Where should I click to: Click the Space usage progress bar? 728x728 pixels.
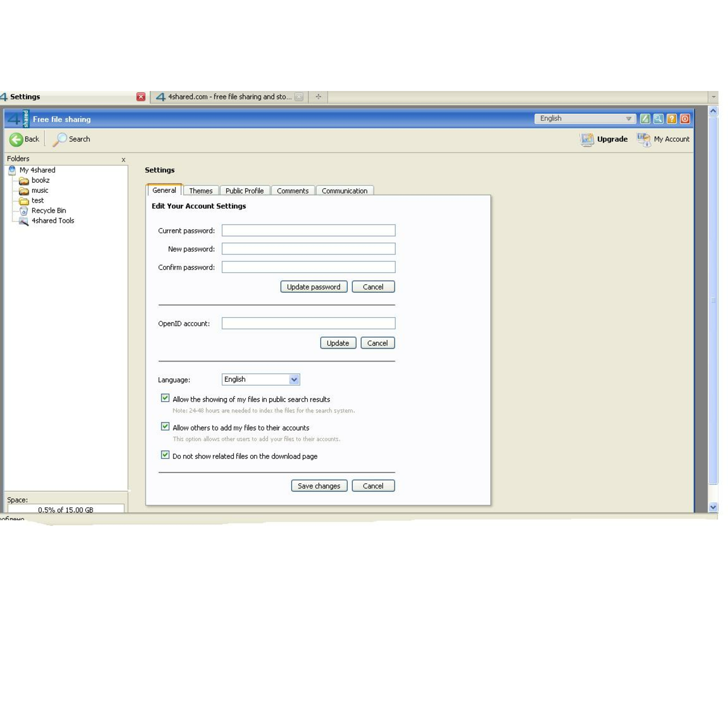[x=65, y=508]
